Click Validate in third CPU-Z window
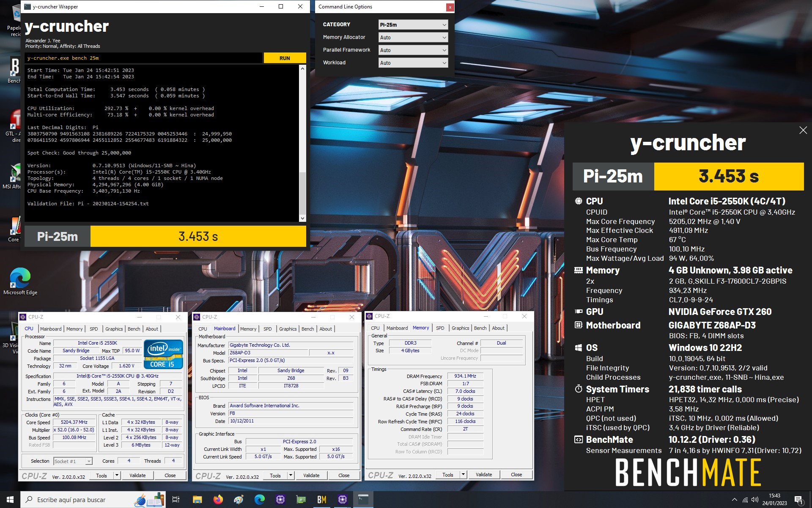The height and width of the screenshot is (508, 812). 484,475
